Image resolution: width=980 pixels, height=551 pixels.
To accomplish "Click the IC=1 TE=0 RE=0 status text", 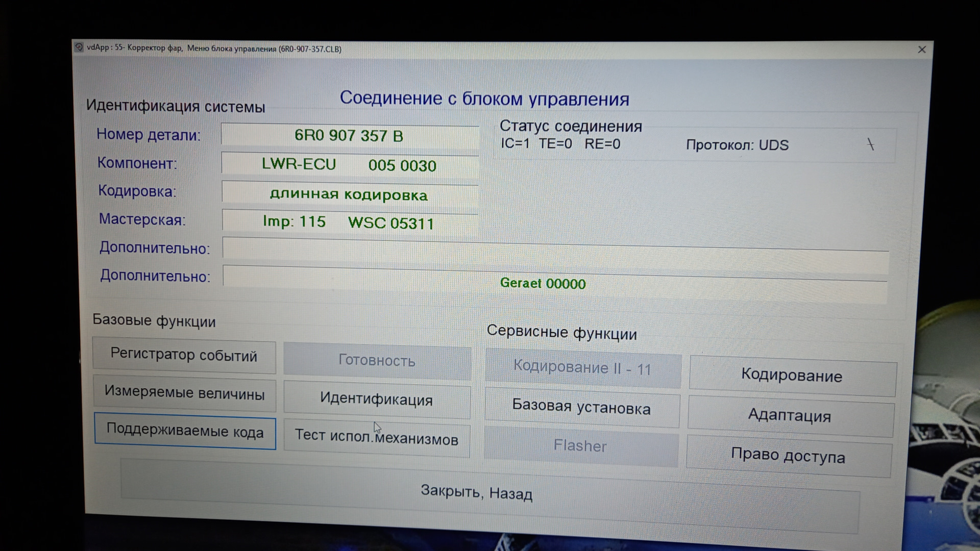I will (560, 144).
